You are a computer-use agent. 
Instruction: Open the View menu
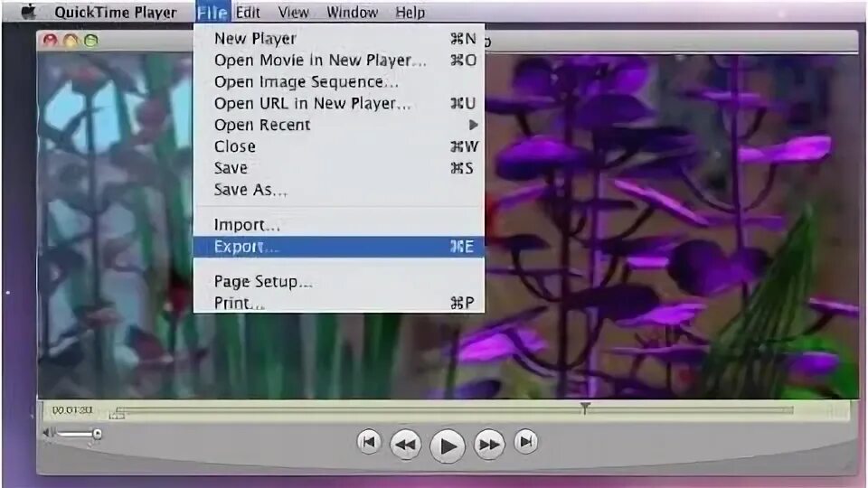click(293, 12)
